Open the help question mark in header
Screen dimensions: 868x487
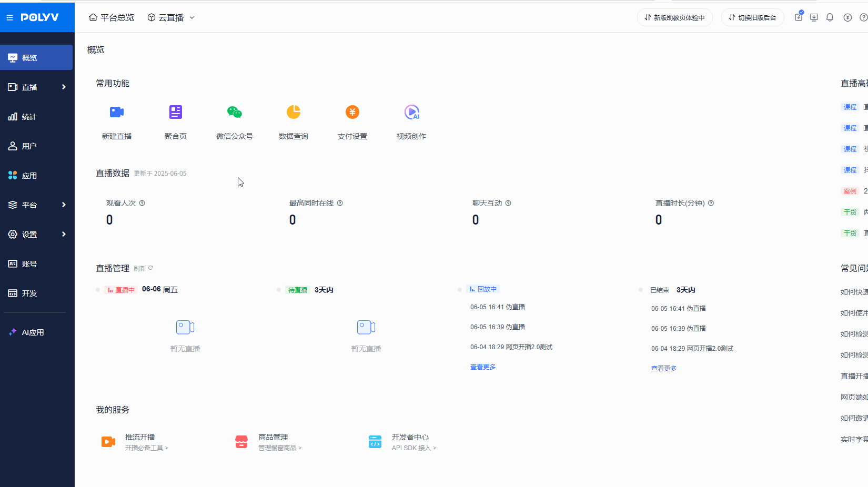pyautogui.click(x=863, y=17)
